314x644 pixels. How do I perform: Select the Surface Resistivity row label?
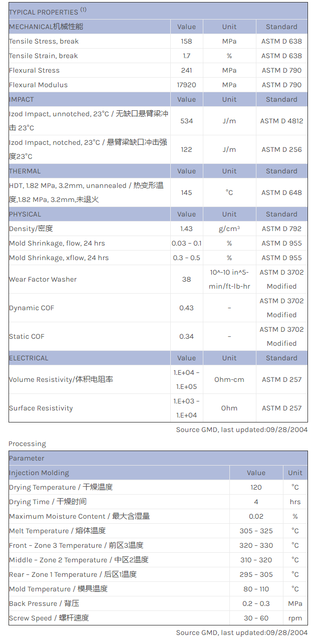(x=41, y=408)
